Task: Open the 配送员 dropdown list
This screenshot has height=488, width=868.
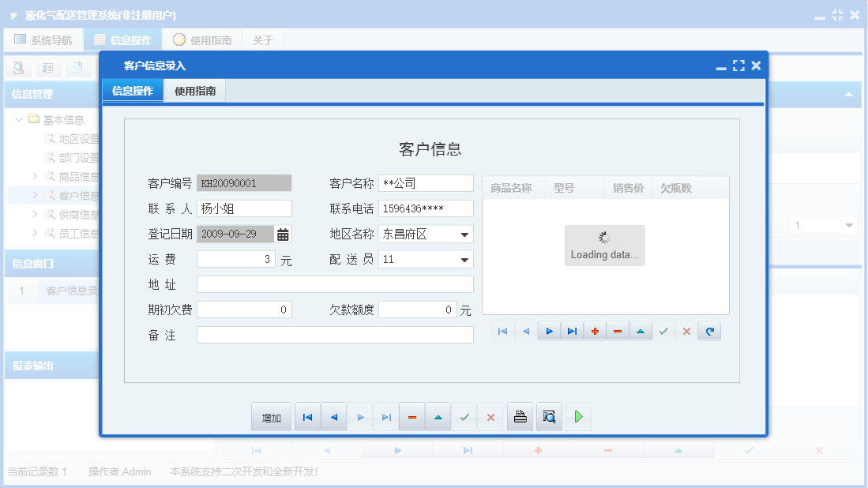Action: 464,259
